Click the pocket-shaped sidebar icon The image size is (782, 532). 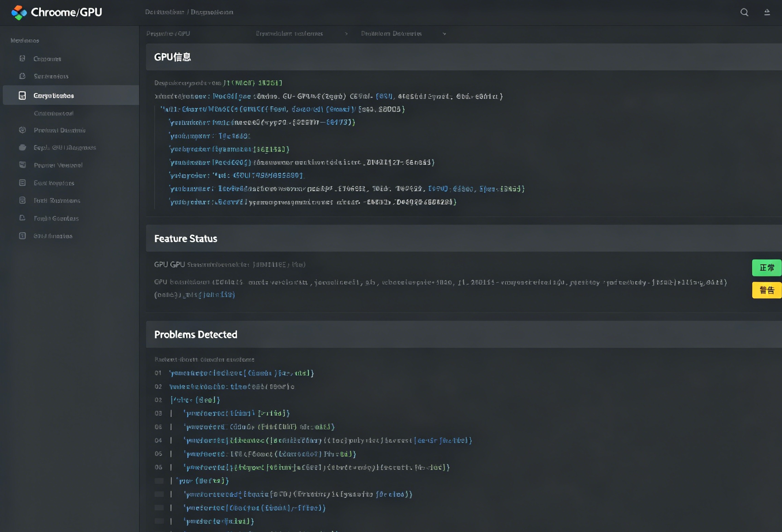point(23,165)
